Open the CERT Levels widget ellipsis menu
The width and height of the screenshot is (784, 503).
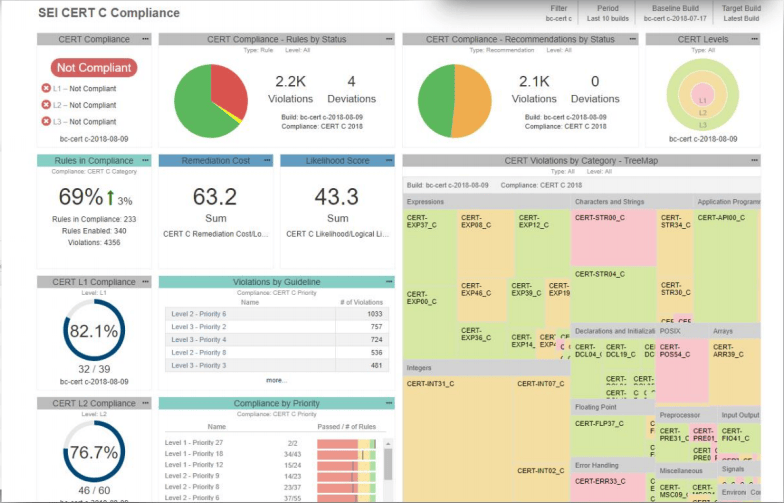754,39
